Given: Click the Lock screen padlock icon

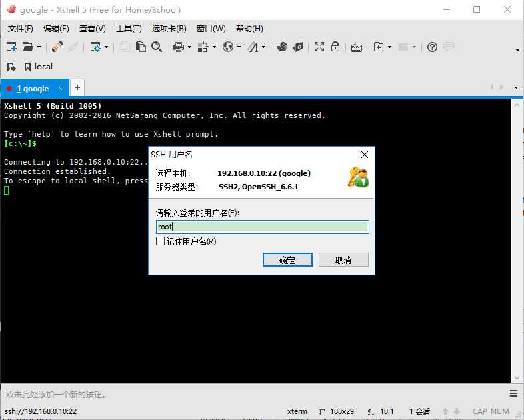Looking at the screenshot, I should click(335, 47).
